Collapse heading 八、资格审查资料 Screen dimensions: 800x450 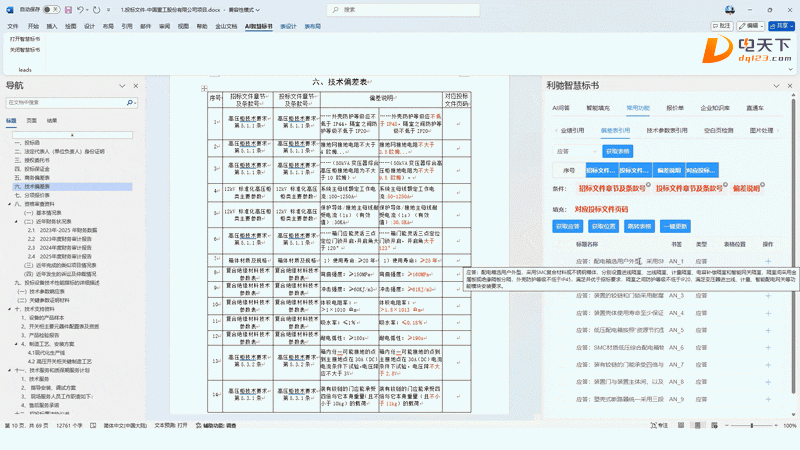10,204
